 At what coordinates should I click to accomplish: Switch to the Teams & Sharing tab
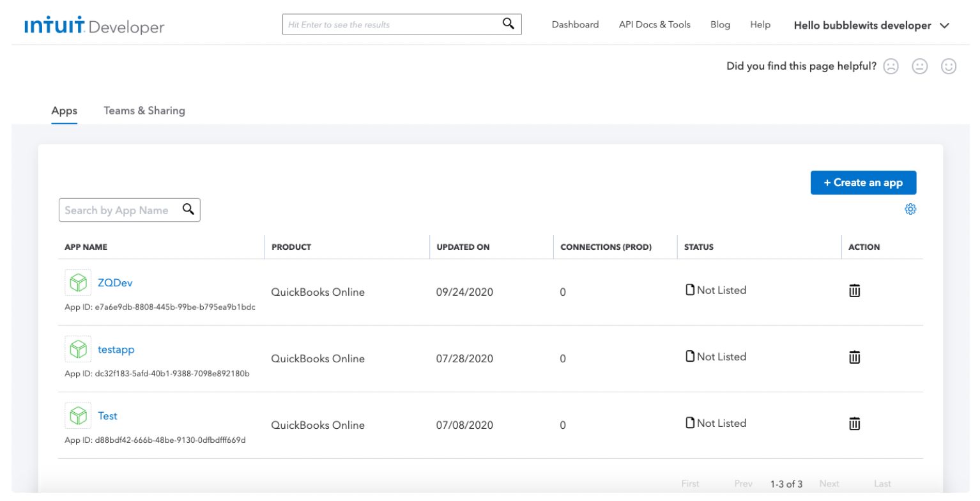[144, 111]
